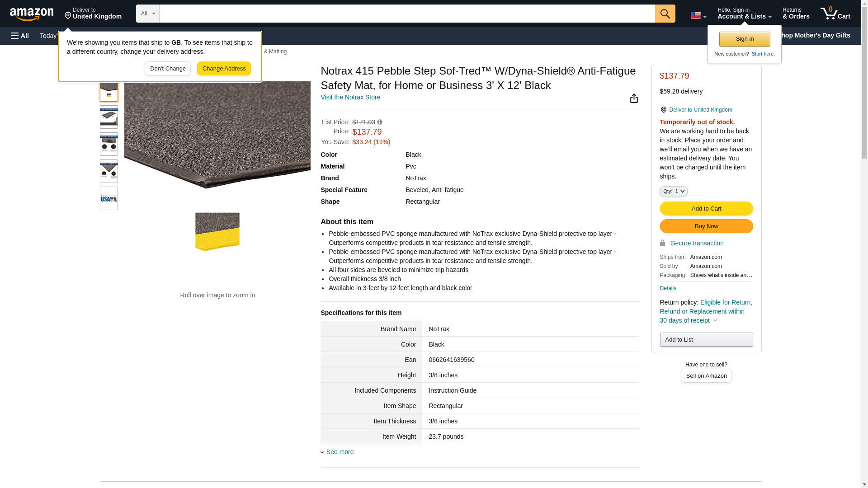Open the country flag language selector

tap(698, 15)
